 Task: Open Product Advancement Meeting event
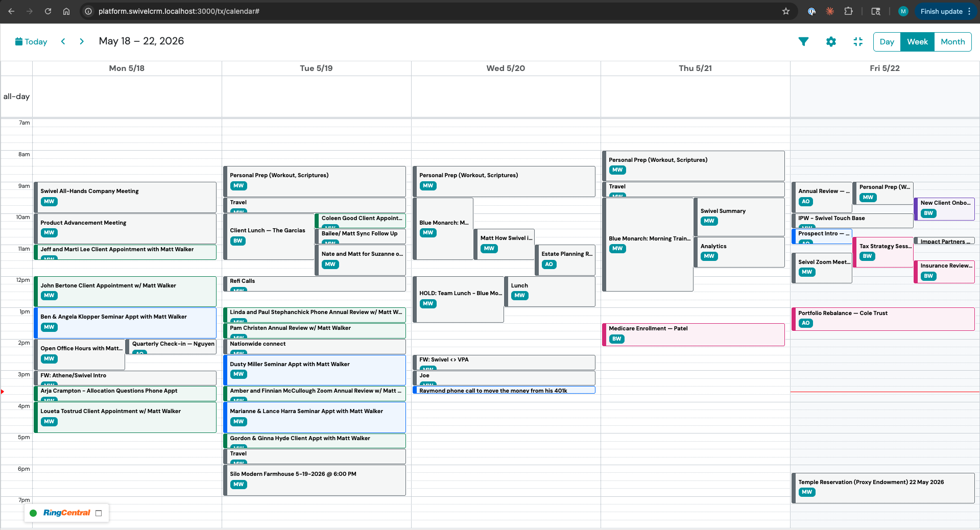pyautogui.click(x=125, y=229)
